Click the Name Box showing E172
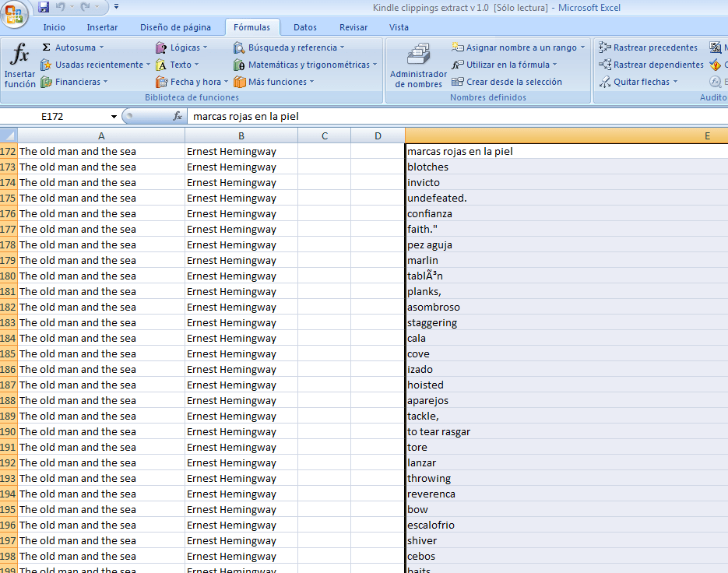 point(54,116)
